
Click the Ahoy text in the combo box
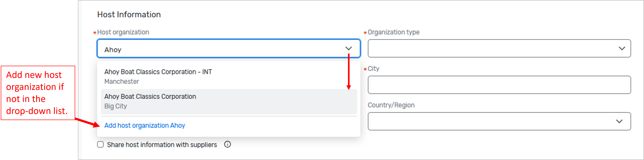tap(113, 49)
